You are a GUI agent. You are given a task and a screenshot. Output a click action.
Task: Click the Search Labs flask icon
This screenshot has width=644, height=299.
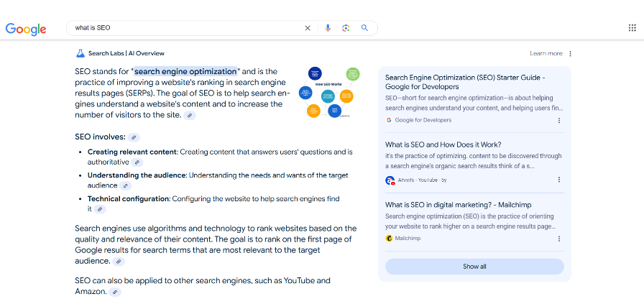click(80, 53)
